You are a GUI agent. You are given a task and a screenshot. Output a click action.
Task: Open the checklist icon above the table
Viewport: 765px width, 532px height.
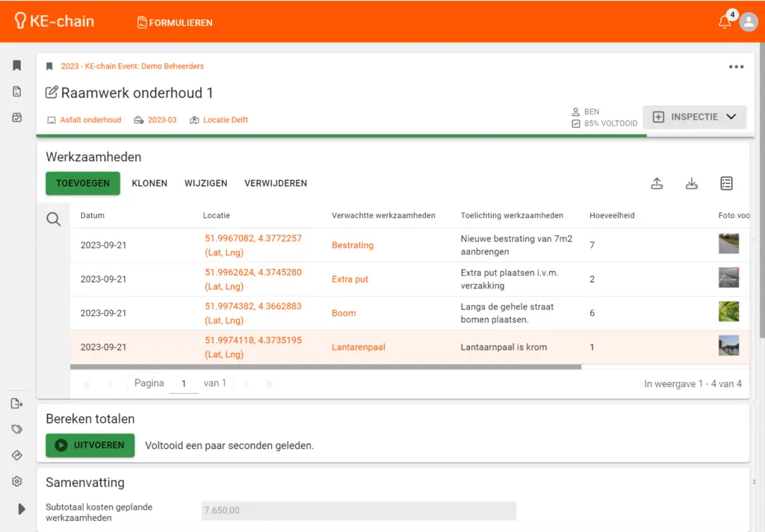point(726,184)
